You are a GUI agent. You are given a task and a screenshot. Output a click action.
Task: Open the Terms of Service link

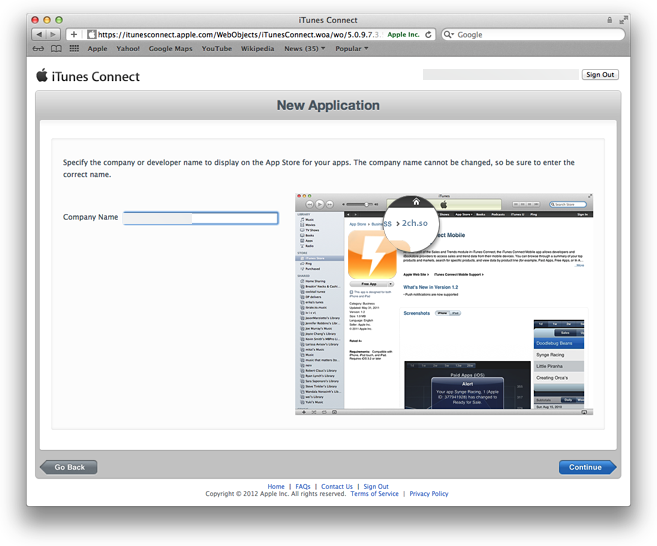[375, 494]
